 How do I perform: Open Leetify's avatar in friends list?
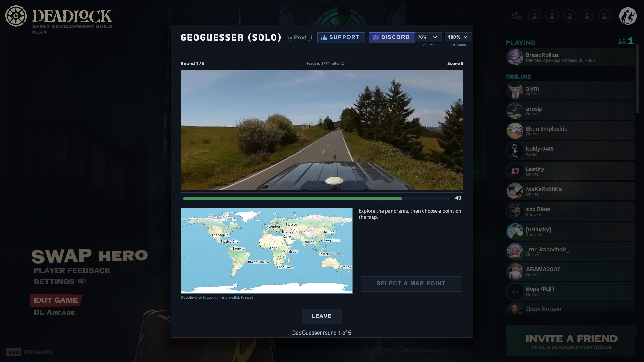point(515,171)
